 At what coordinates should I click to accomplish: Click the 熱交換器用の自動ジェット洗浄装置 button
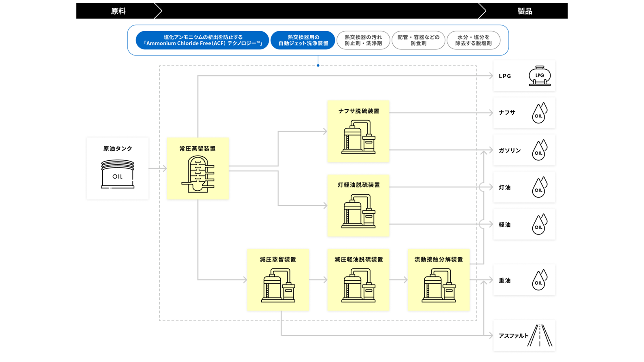coord(303,40)
